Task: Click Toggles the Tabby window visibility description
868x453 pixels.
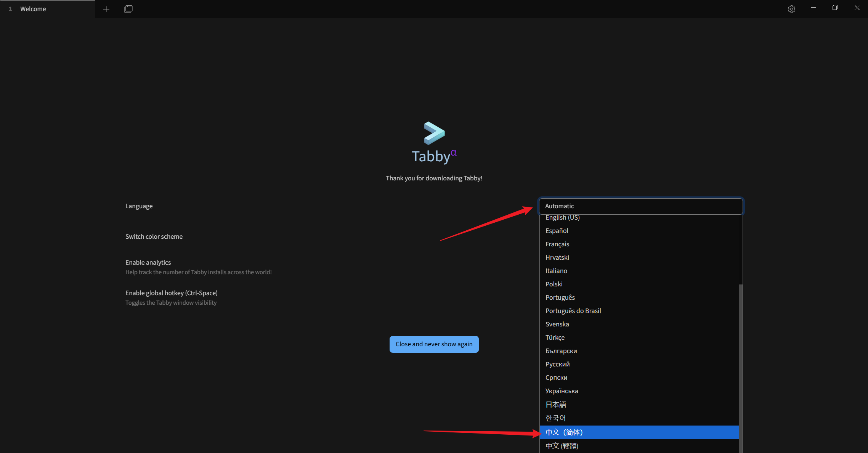Action: 171,303
